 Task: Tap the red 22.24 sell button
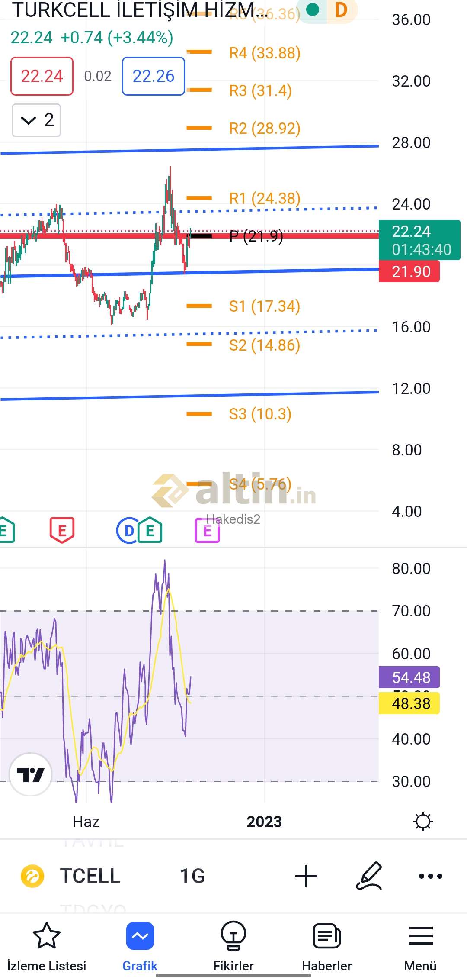42,76
